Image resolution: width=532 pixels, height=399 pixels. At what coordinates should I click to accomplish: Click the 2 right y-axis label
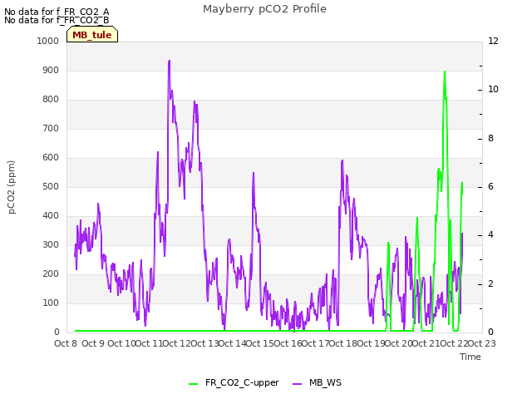[x=490, y=284]
